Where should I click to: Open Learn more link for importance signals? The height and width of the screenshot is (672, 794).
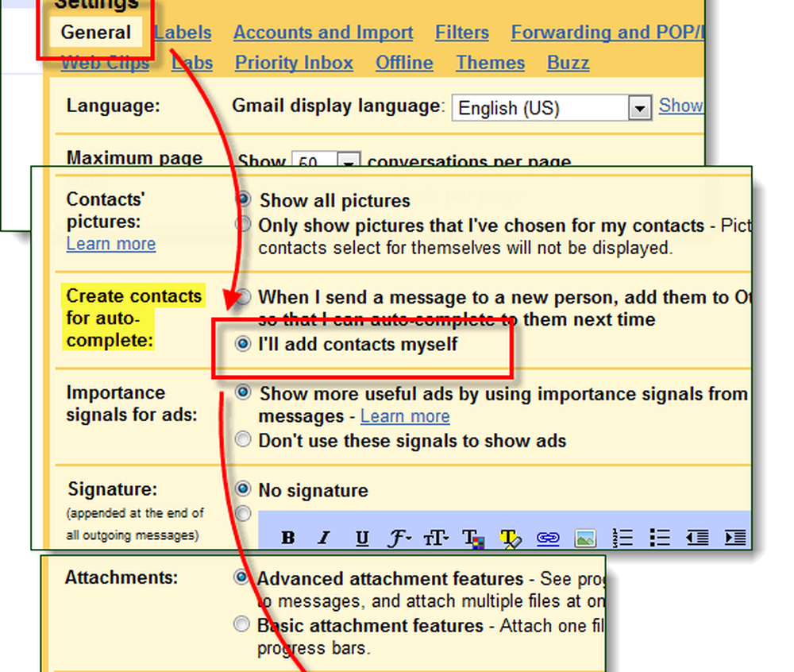click(405, 416)
